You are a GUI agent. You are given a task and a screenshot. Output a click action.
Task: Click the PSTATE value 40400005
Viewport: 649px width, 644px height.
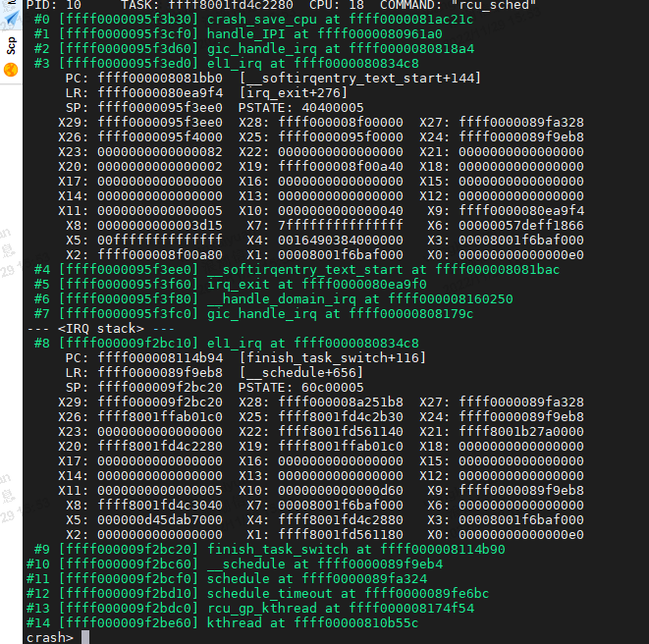tap(331, 107)
